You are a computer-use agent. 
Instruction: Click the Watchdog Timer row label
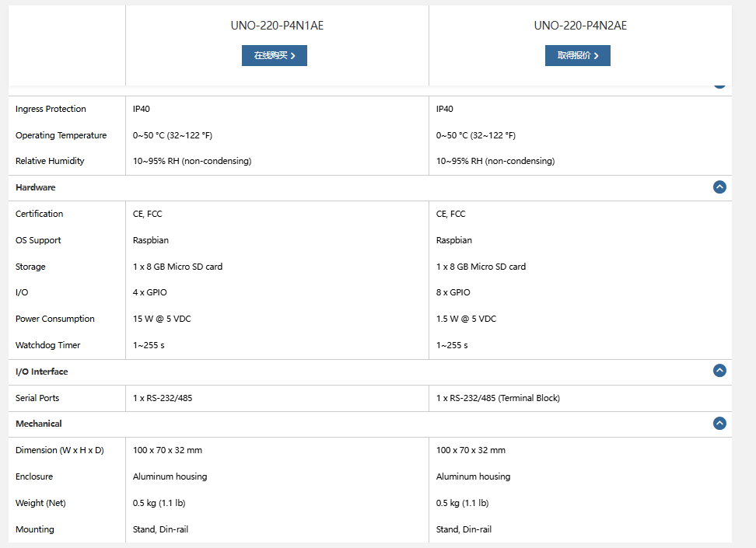pos(47,345)
